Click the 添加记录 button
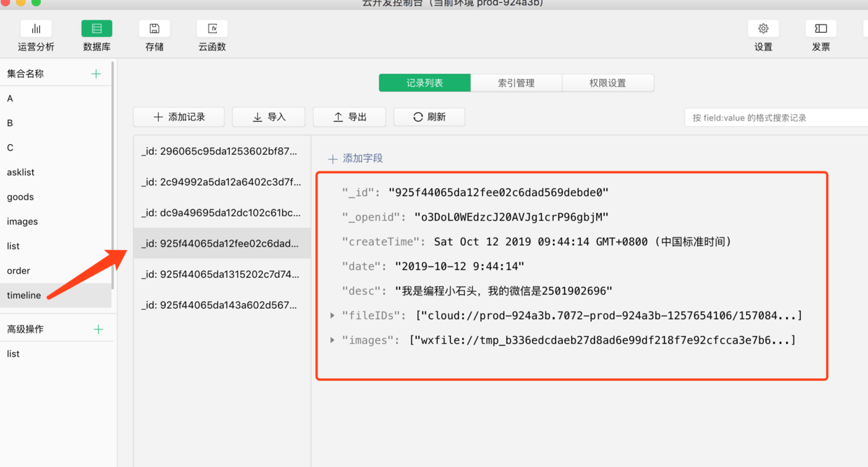Image resolution: width=868 pixels, height=467 pixels. tap(179, 117)
